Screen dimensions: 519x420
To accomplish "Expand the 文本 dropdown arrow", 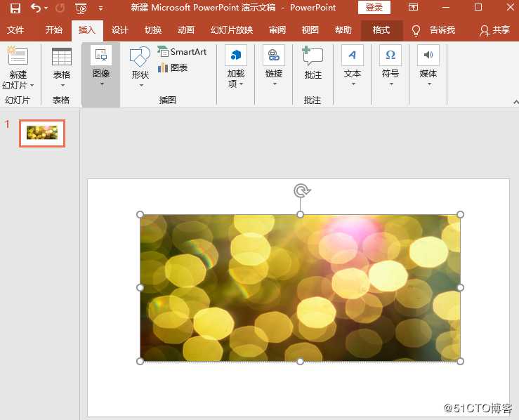I will [353, 84].
